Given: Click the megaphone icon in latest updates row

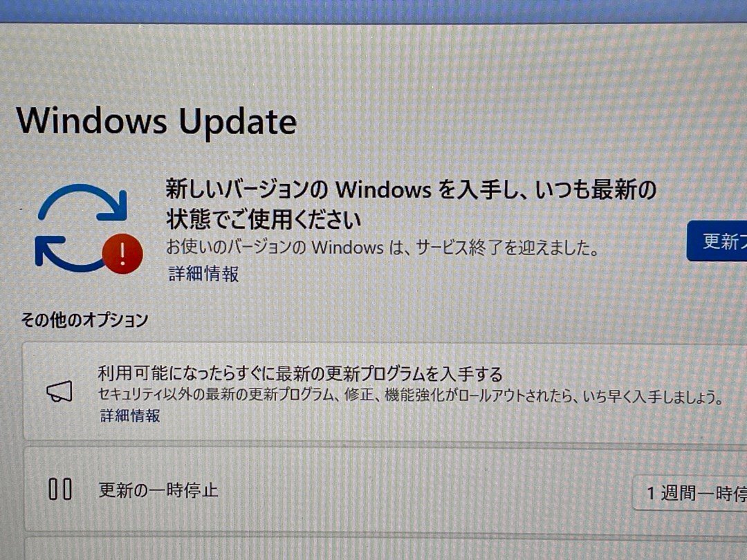Looking at the screenshot, I should coord(60,391).
